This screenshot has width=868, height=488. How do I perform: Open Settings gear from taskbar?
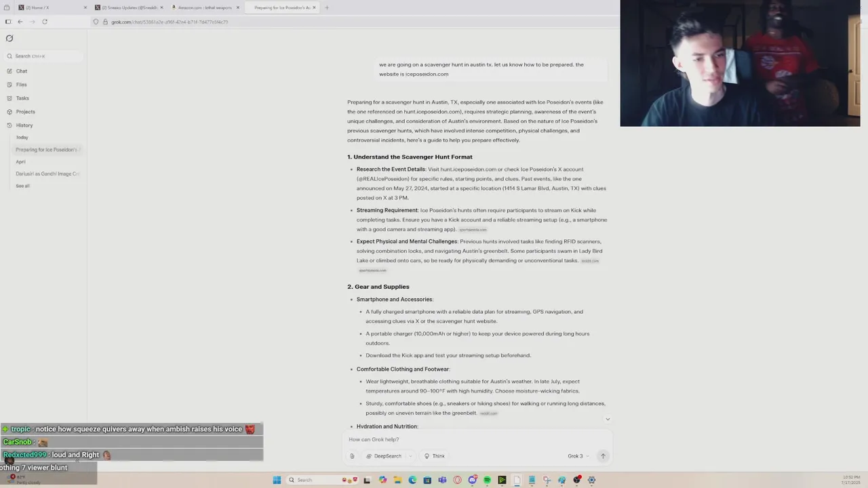click(x=591, y=480)
